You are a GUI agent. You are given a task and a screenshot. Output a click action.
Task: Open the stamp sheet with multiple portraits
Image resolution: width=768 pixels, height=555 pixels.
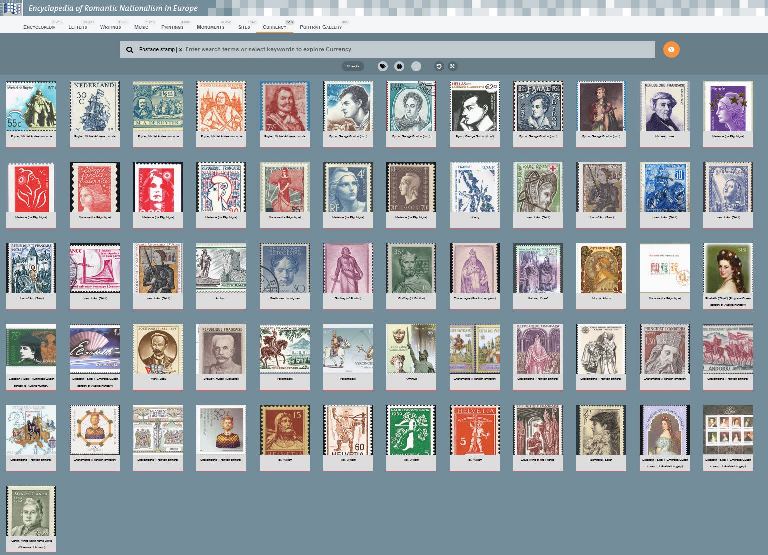click(x=728, y=430)
